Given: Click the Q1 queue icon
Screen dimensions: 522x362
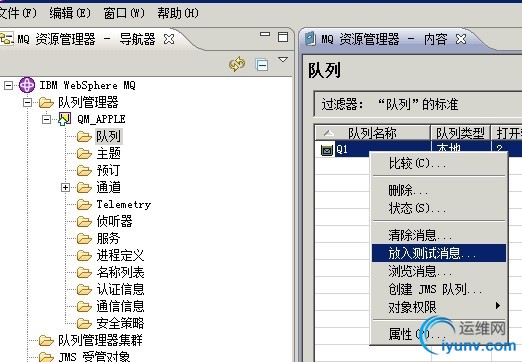Looking at the screenshot, I should 327,150.
